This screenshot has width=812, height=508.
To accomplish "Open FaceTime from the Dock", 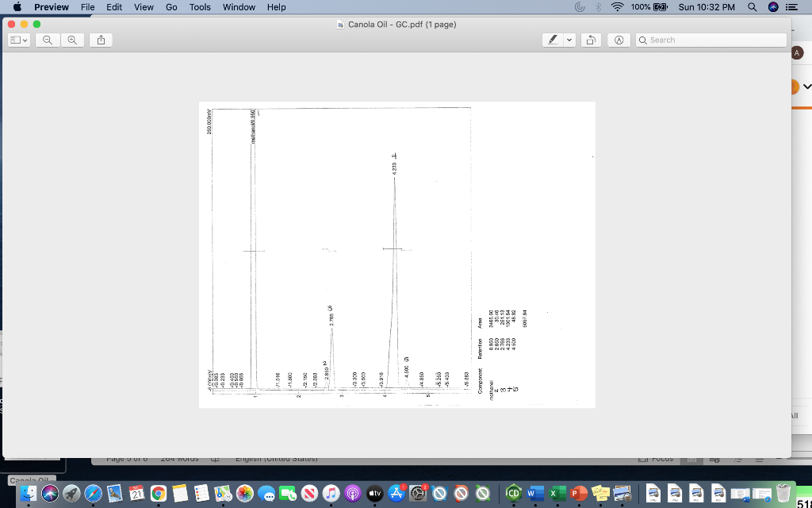I will [287, 493].
